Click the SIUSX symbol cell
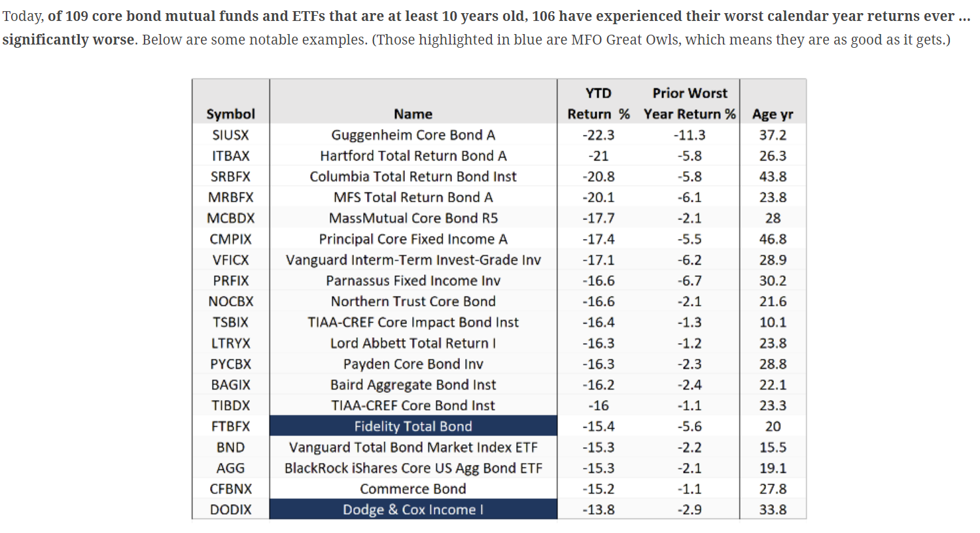 tap(230, 135)
